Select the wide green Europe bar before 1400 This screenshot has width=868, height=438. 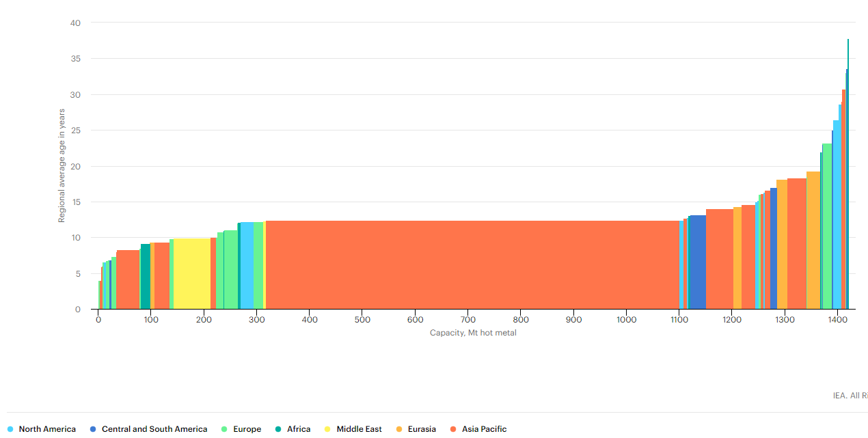click(827, 227)
